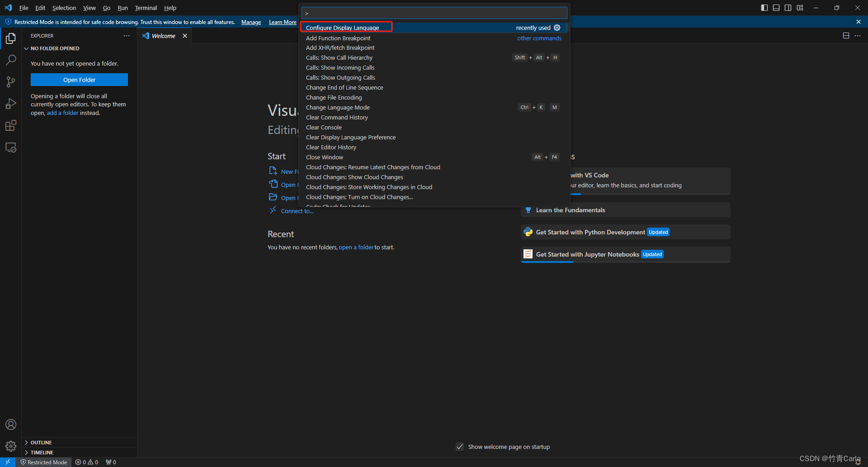
Task: Open the Terminal menu
Action: tap(146, 8)
